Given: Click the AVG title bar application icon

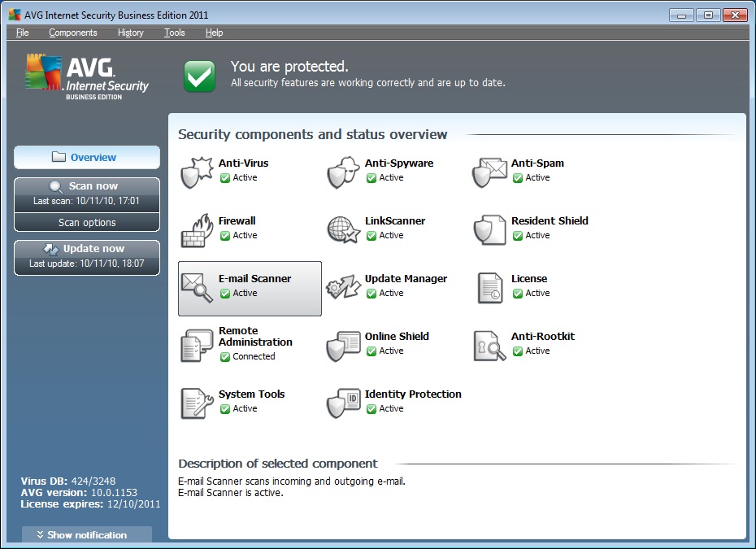Looking at the screenshot, I should (15, 15).
